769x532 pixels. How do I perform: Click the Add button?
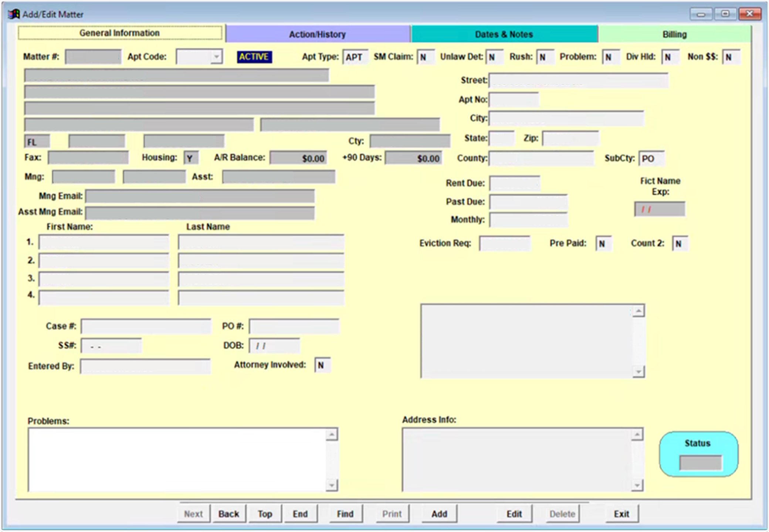tap(439, 514)
